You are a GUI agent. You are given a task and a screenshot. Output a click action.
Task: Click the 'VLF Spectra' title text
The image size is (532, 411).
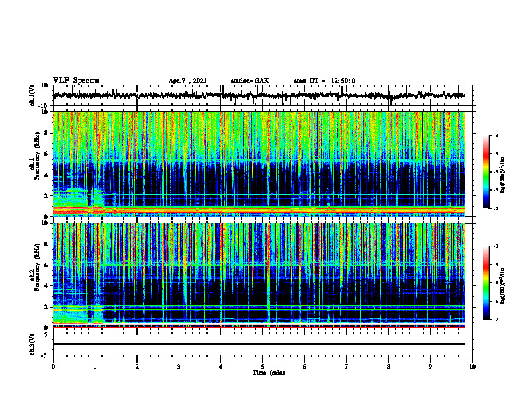tap(76, 80)
